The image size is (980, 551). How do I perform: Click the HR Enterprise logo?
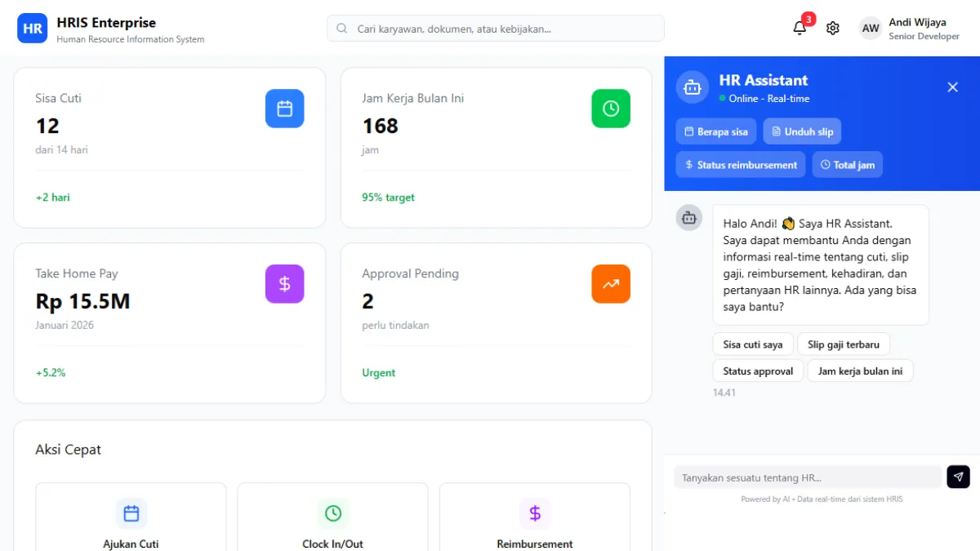(x=32, y=28)
